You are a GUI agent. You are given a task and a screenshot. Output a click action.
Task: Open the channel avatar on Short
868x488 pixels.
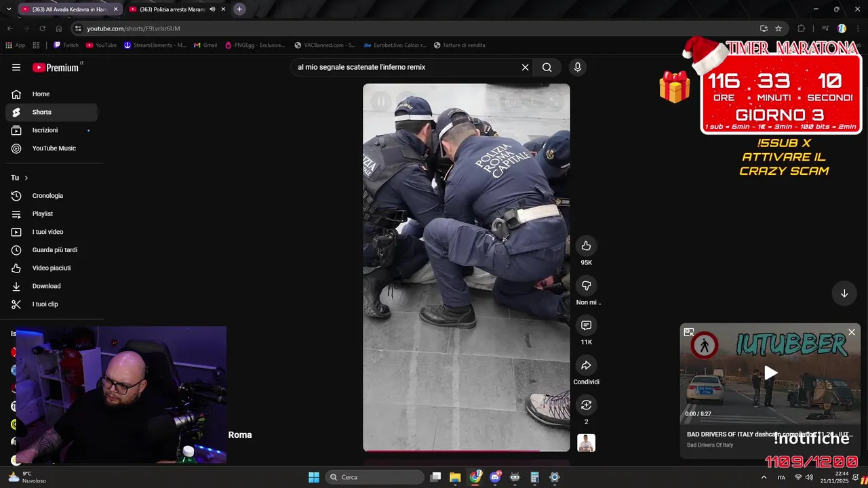pyautogui.click(x=587, y=443)
